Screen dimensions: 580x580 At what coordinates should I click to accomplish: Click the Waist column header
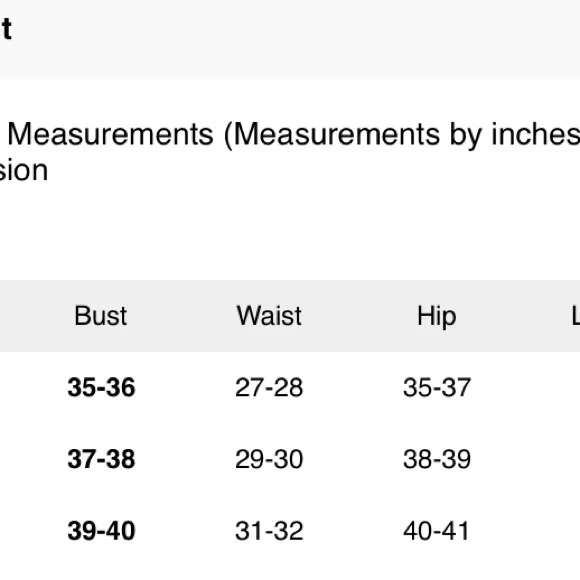pos(269,316)
